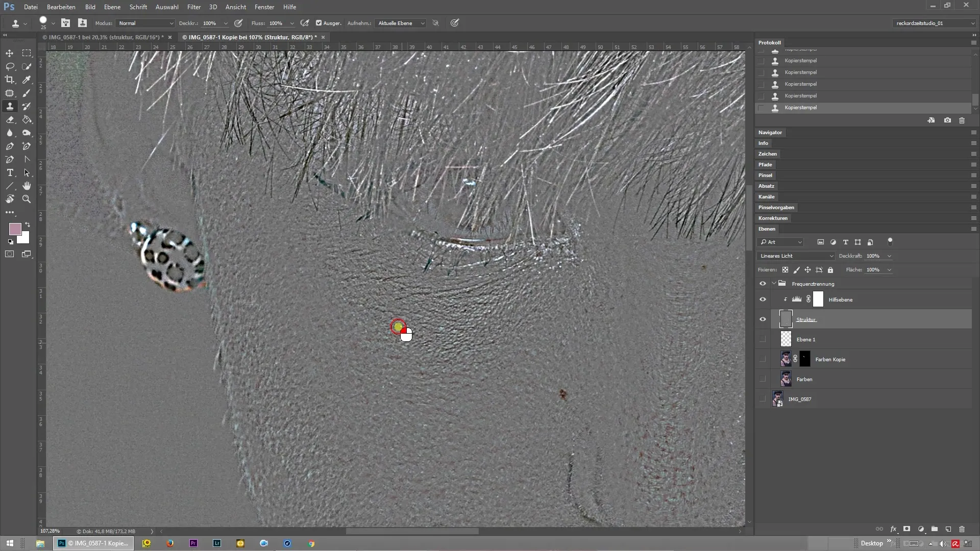Screen dimensions: 980x551
Task: Toggle the Ausger. checkbox
Action: point(318,23)
